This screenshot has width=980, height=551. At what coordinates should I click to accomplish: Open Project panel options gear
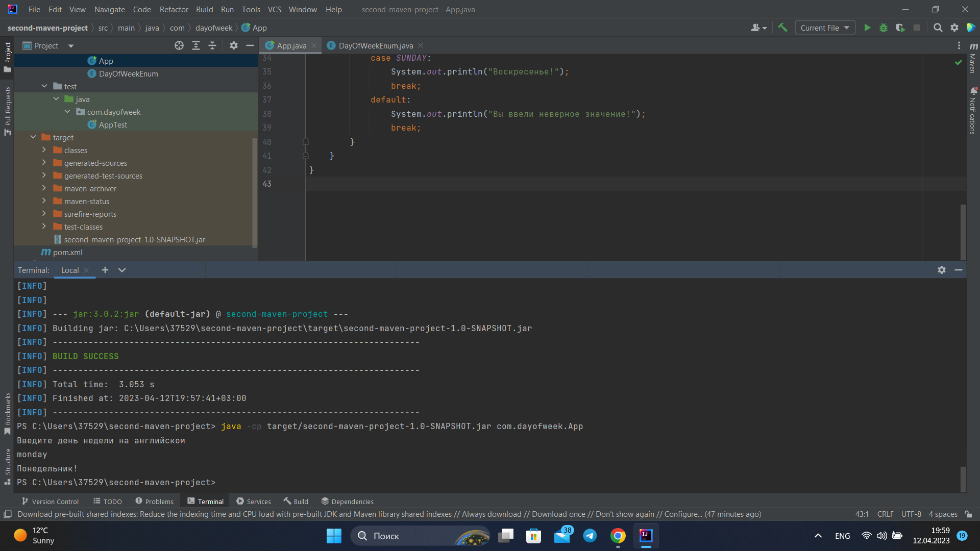point(234,46)
